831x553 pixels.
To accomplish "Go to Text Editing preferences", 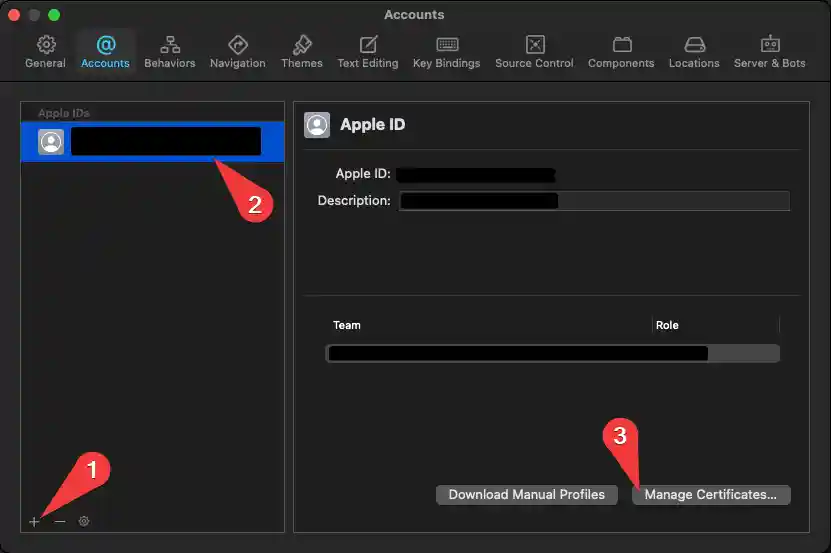I will [x=367, y=51].
